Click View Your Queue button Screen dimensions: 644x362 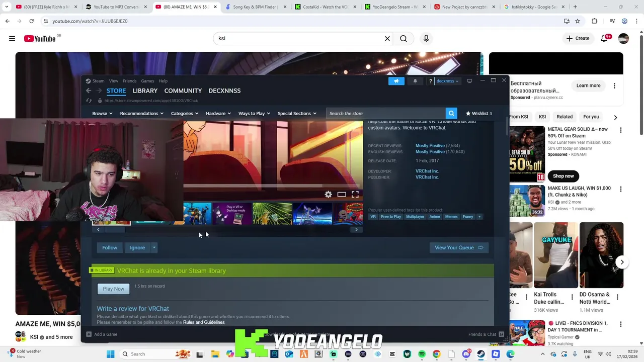pos(459,247)
